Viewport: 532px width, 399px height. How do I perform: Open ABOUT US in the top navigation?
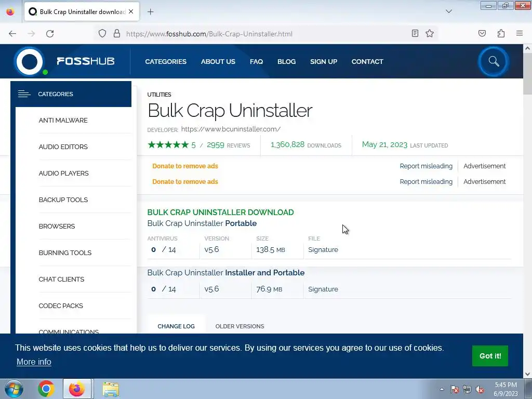(218, 61)
